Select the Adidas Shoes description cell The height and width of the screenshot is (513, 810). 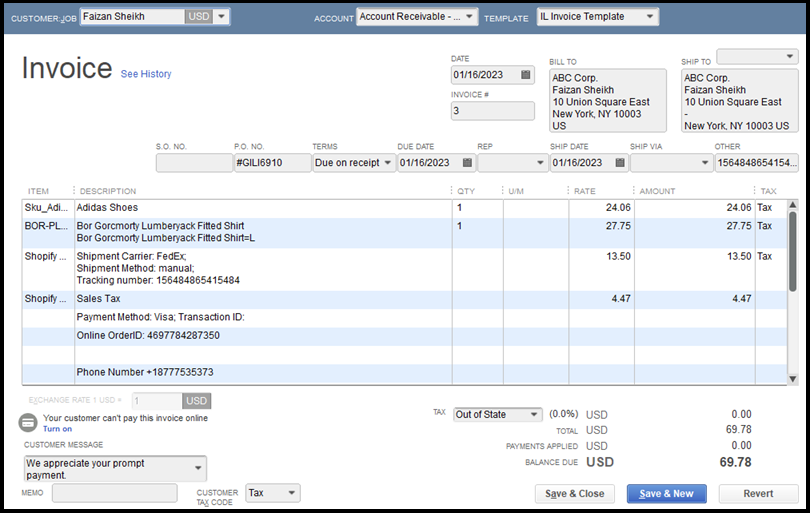pos(262,208)
